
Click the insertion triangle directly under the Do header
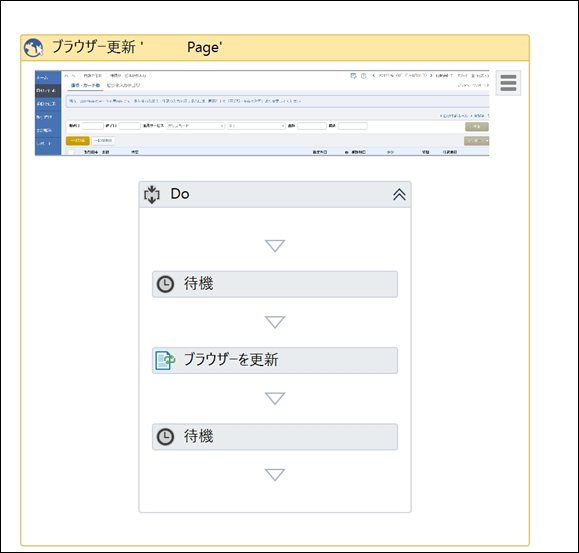[275, 246]
